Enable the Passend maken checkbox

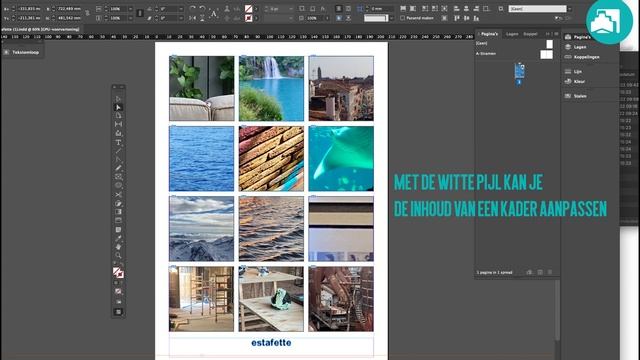pyautogui.click(x=403, y=18)
